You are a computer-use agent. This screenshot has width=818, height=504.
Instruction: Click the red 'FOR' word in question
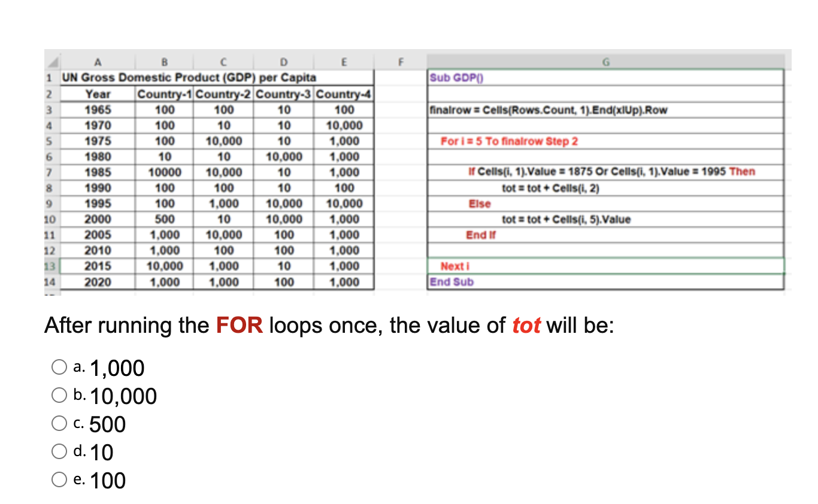coord(240,326)
